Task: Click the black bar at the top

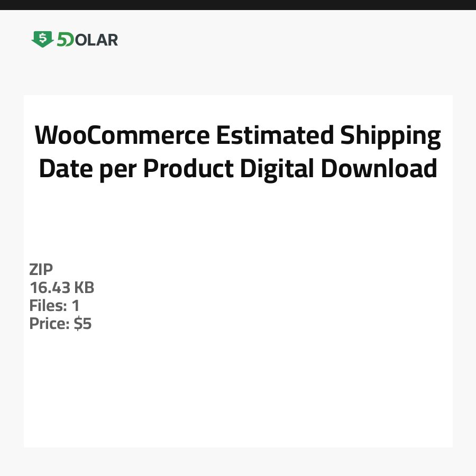Action: 238,5
